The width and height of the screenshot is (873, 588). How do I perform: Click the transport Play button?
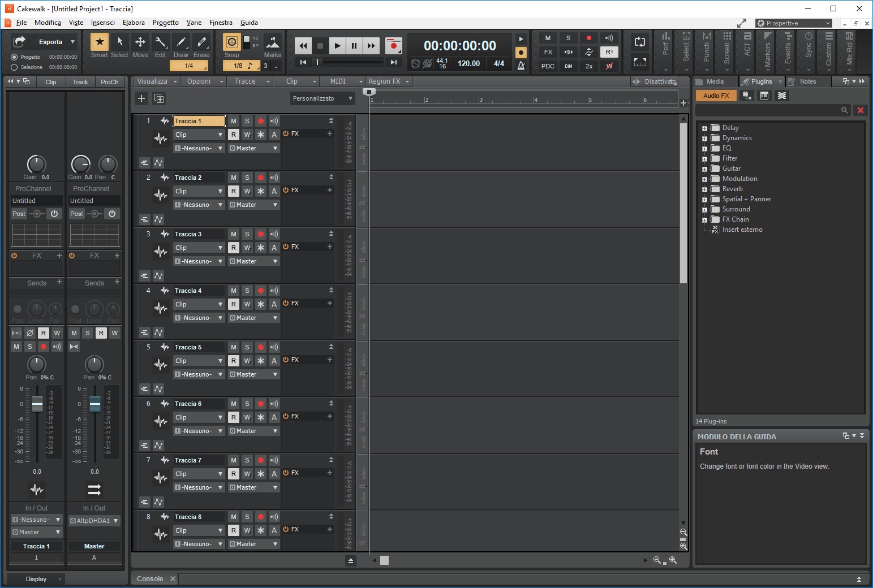(x=337, y=46)
